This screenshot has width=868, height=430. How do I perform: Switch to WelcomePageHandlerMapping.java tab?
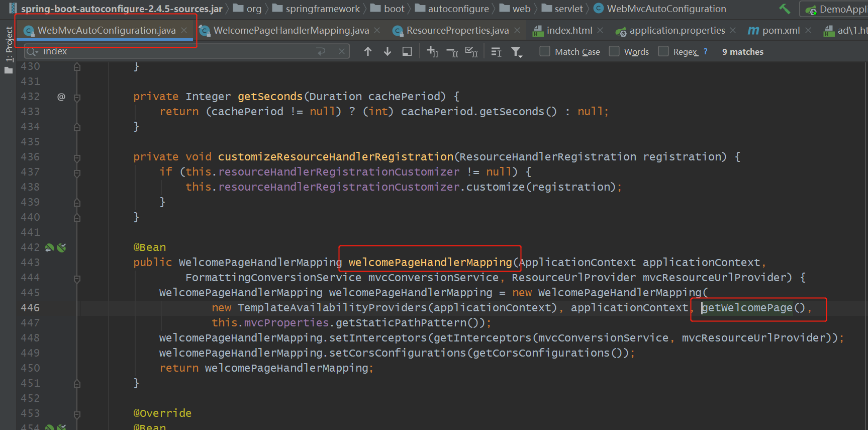click(291, 30)
